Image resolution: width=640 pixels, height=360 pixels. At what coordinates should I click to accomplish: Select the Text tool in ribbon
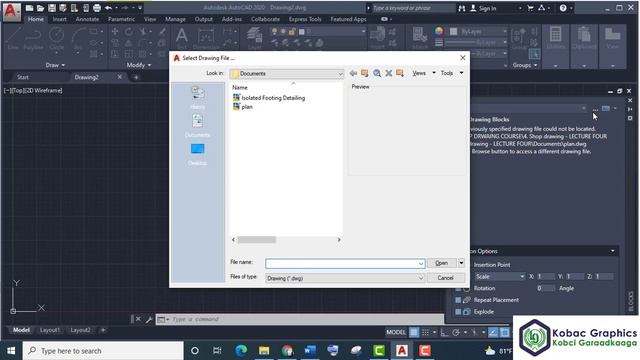182,38
